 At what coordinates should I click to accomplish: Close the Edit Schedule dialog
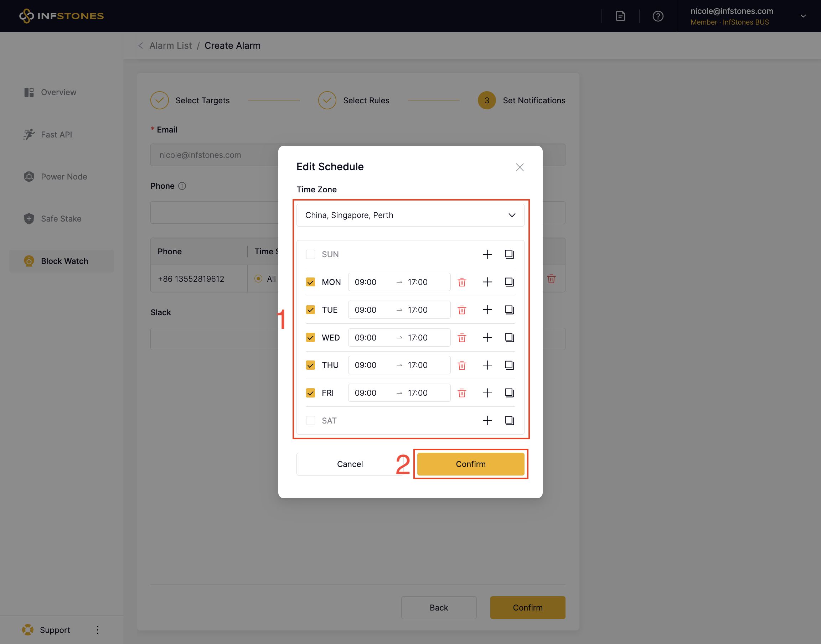pyautogui.click(x=520, y=167)
